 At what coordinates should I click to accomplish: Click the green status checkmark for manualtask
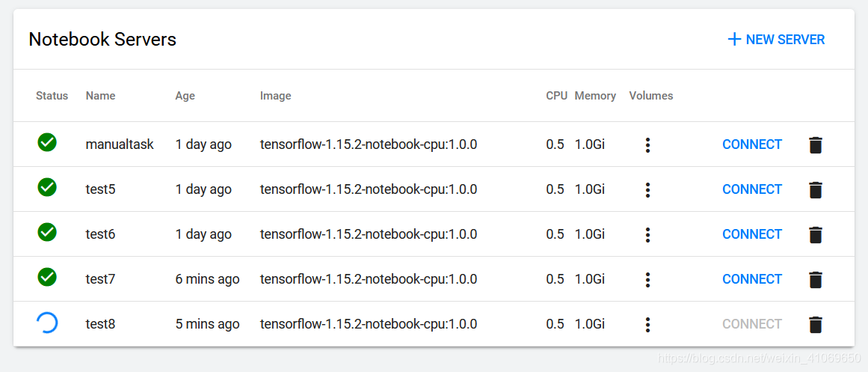[x=47, y=142]
